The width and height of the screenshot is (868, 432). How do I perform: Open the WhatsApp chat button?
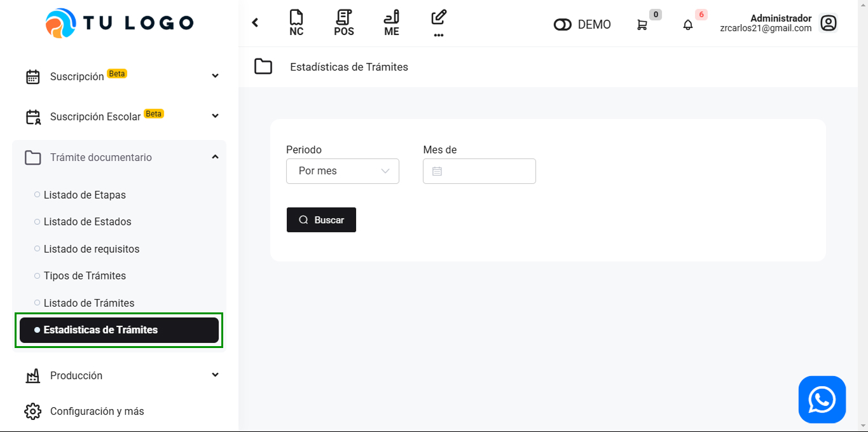tap(822, 400)
